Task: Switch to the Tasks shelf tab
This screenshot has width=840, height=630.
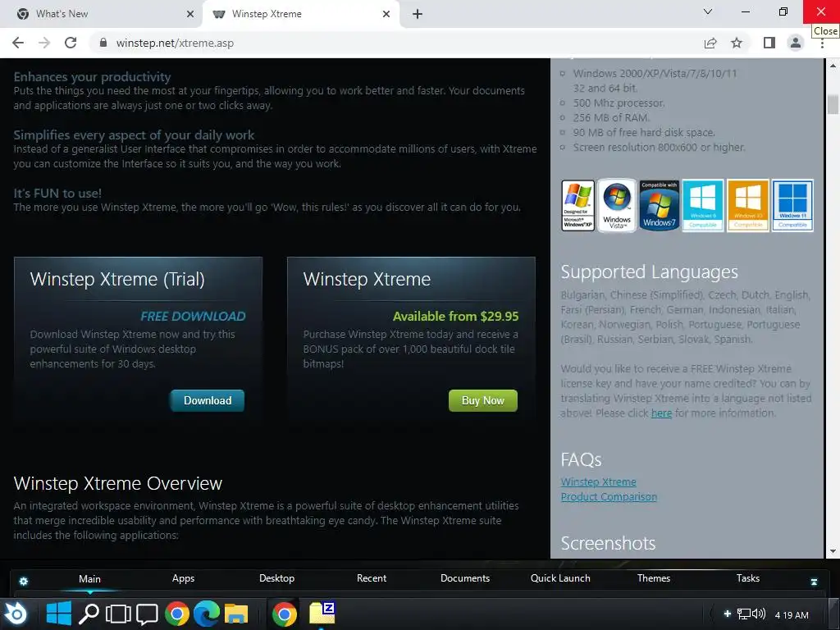Action: [x=748, y=578]
